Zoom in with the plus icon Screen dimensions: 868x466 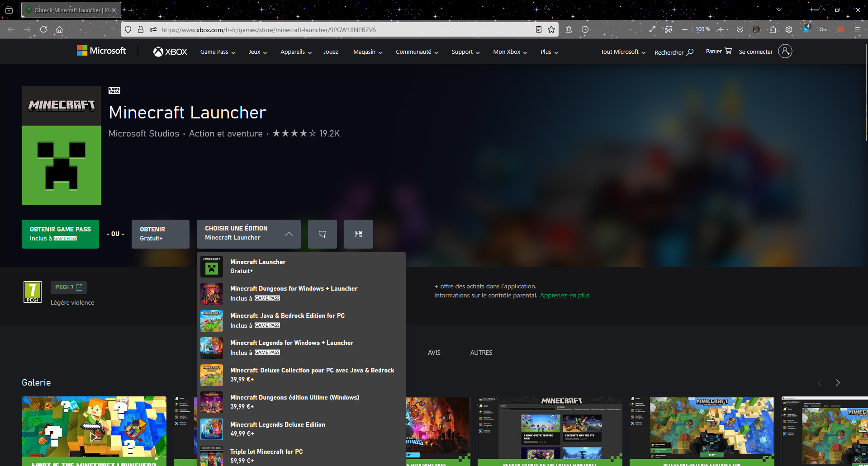[721, 29]
